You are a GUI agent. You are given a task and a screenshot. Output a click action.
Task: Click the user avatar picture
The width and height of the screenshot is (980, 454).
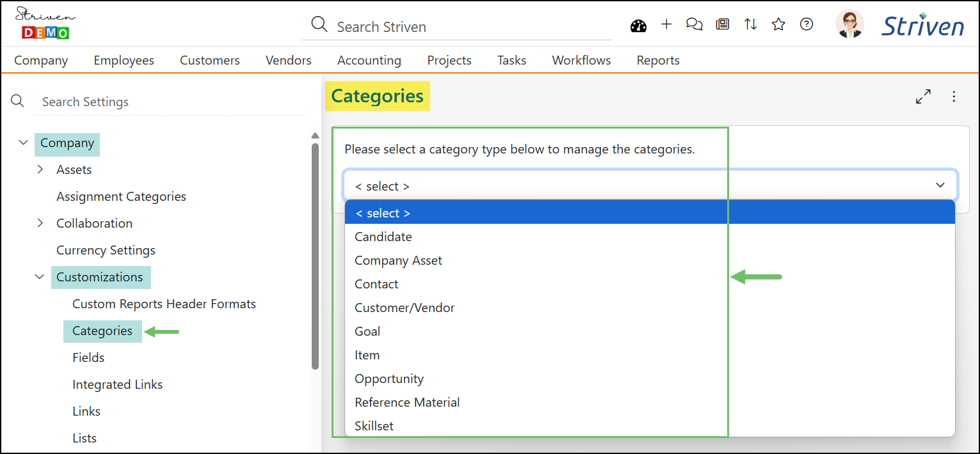coord(850,24)
